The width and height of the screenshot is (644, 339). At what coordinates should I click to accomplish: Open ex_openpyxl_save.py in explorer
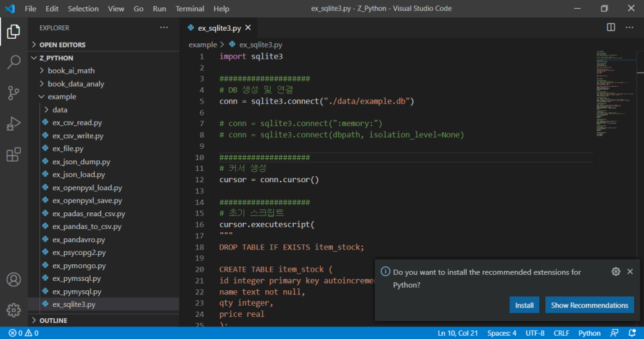103,200
